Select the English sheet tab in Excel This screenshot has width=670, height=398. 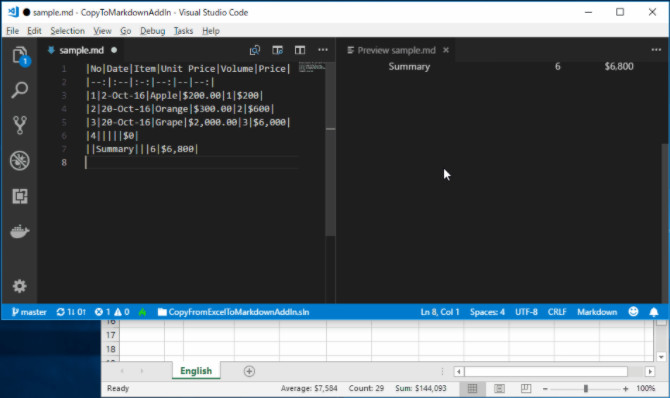(196, 371)
